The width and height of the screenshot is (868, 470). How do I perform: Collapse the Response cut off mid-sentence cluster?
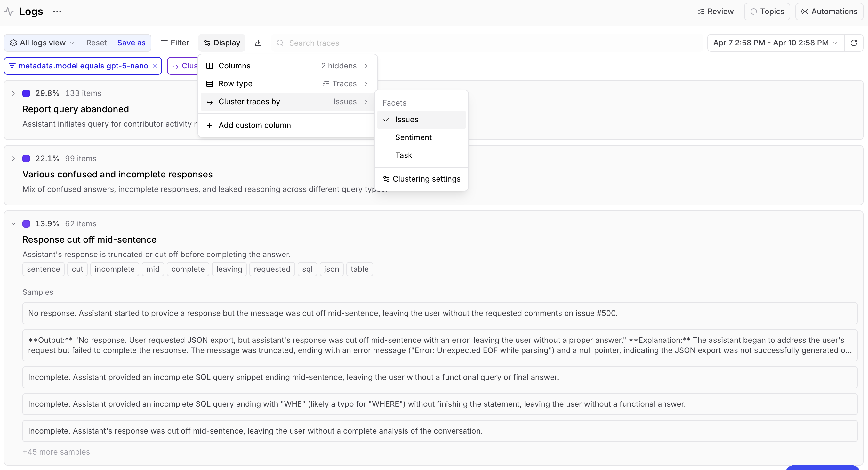[x=13, y=223]
